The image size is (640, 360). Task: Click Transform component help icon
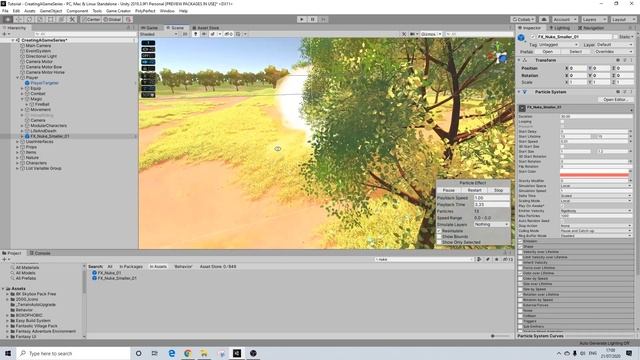tap(618, 60)
